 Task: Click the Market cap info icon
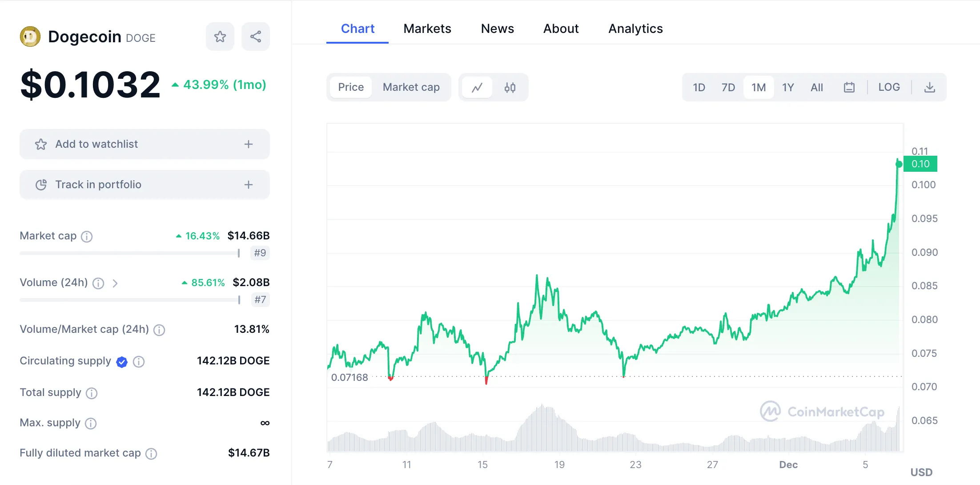[x=86, y=236]
